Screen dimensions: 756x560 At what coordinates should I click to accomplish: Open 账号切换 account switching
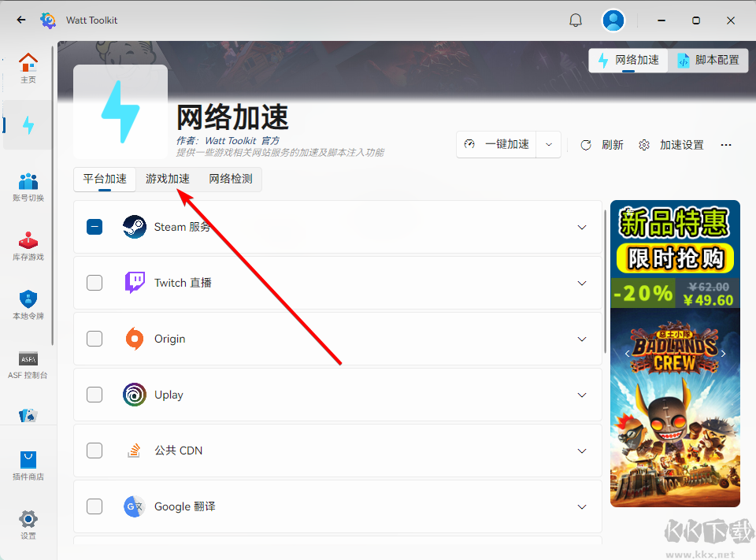click(28, 187)
